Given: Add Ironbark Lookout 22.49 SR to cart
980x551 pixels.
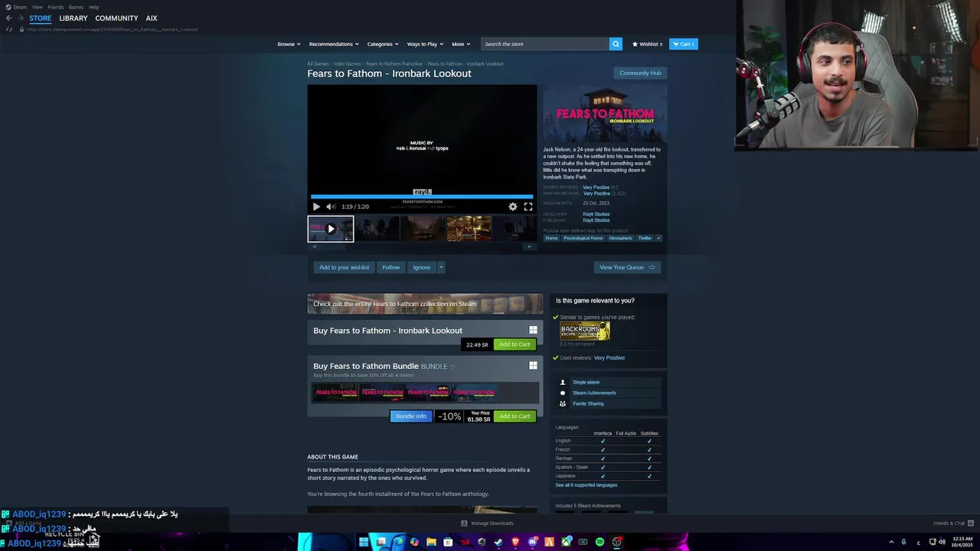Looking at the screenshot, I should pyautogui.click(x=514, y=344).
